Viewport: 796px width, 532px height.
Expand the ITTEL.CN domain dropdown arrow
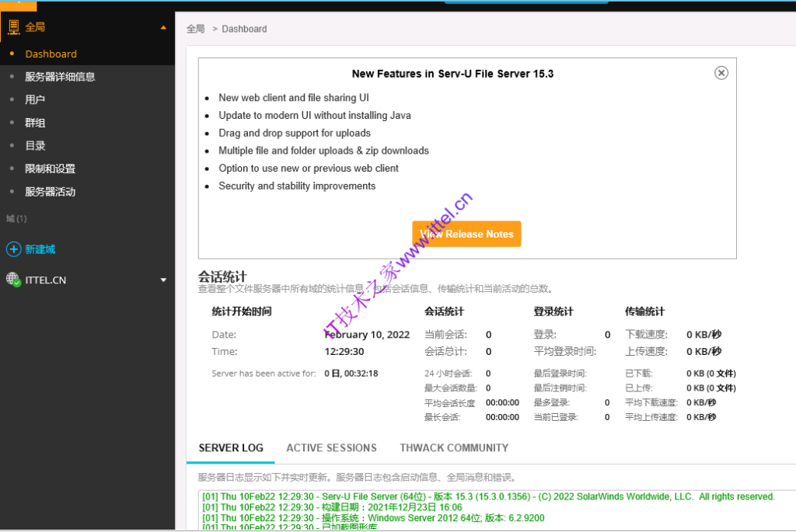click(163, 280)
